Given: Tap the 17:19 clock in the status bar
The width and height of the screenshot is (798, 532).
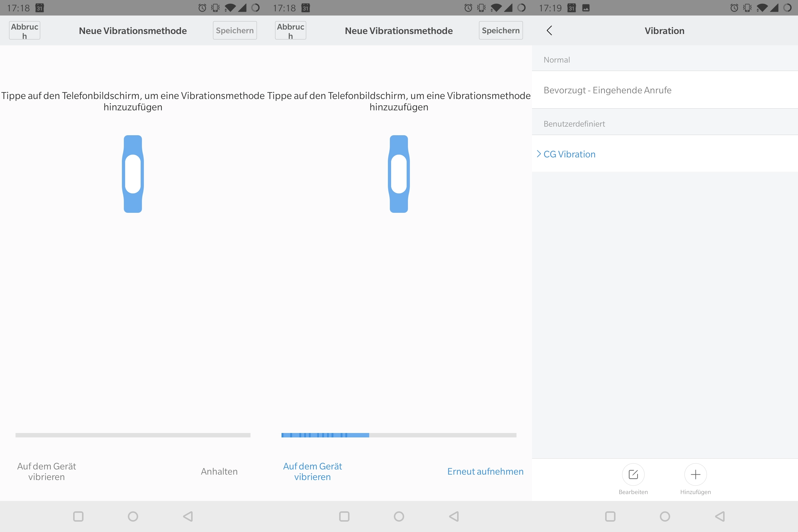Looking at the screenshot, I should tap(550, 8).
